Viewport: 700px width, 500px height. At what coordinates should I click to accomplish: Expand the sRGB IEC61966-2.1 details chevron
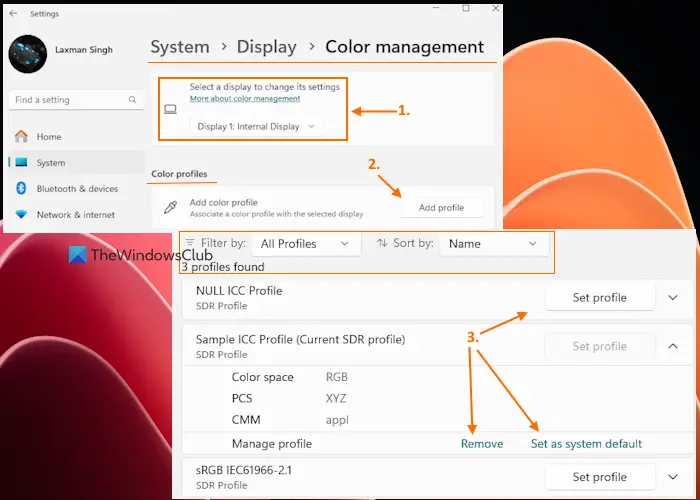(x=673, y=477)
